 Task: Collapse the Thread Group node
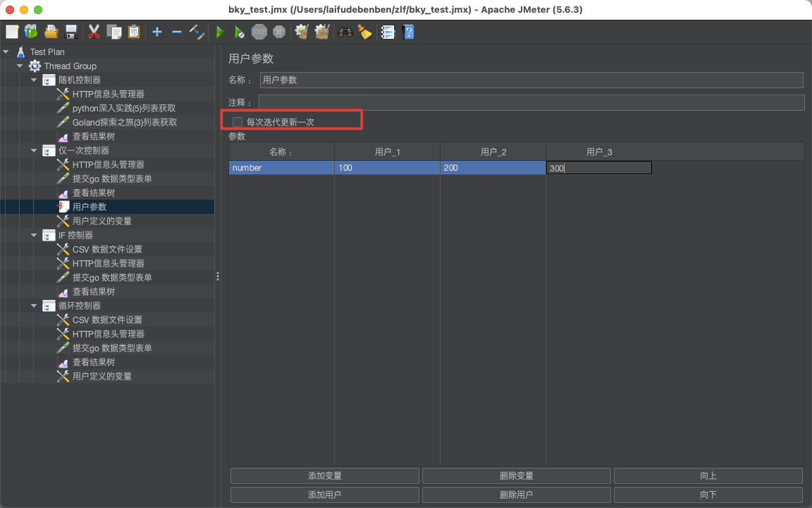click(x=20, y=66)
